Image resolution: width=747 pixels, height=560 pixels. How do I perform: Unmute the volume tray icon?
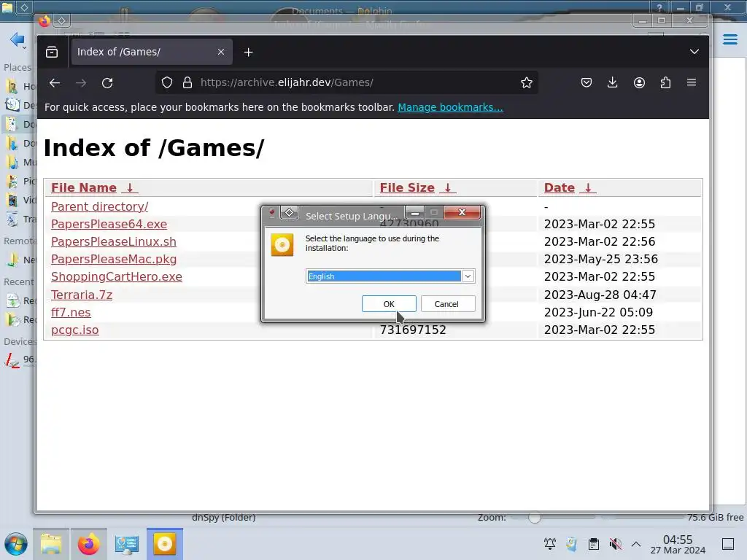point(615,544)
